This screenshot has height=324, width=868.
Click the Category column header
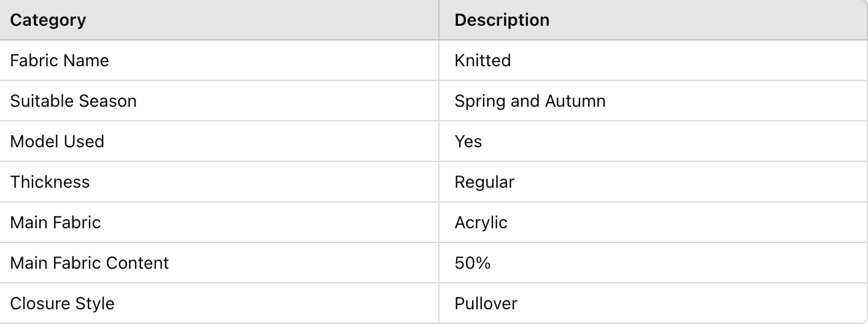coord(48,20)
